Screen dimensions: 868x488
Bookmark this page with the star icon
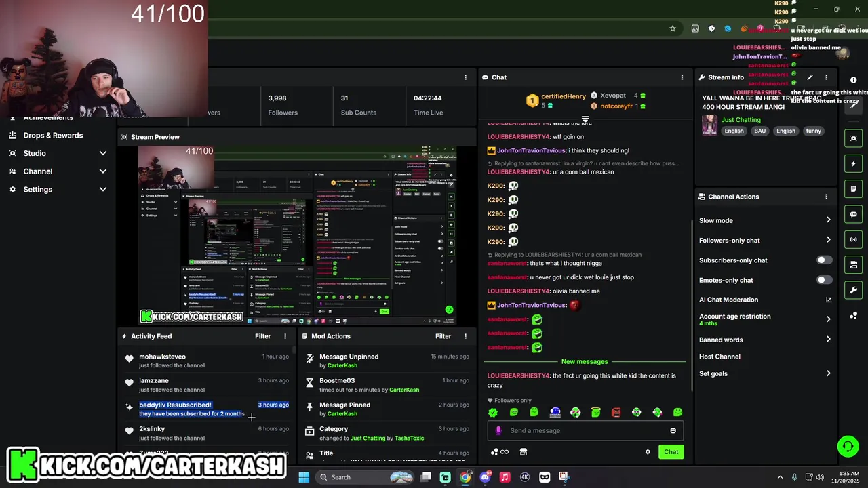[672, 28]
